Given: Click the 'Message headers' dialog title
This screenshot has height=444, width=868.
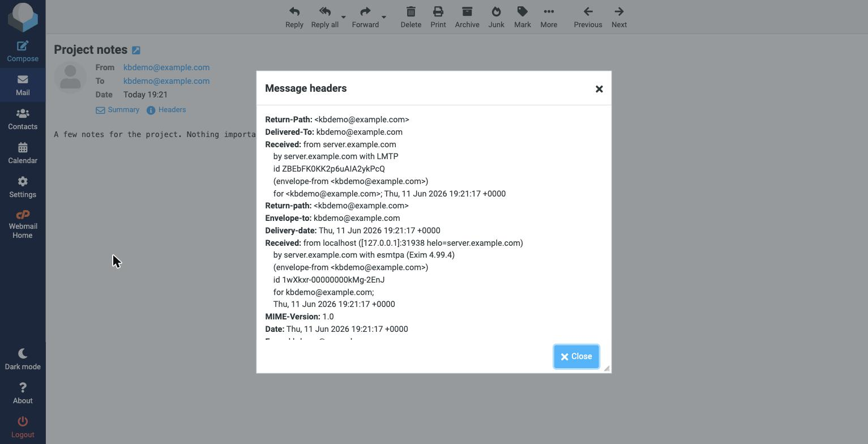Looking at the screenshot, I should 306,88.
